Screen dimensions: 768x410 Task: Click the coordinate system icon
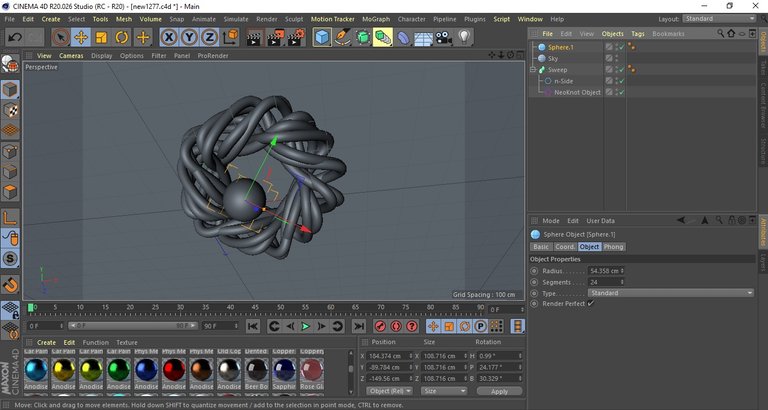click(x=230, y=37)
